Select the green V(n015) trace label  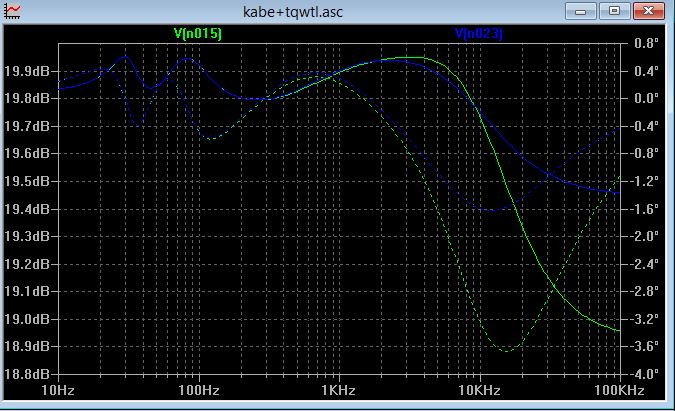pyautogui.click(x=198, y=33)
